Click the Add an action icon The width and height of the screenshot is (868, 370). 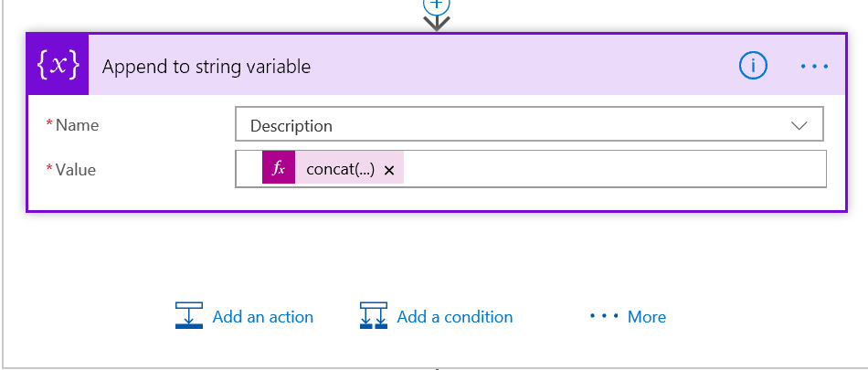tap(188, 316)
